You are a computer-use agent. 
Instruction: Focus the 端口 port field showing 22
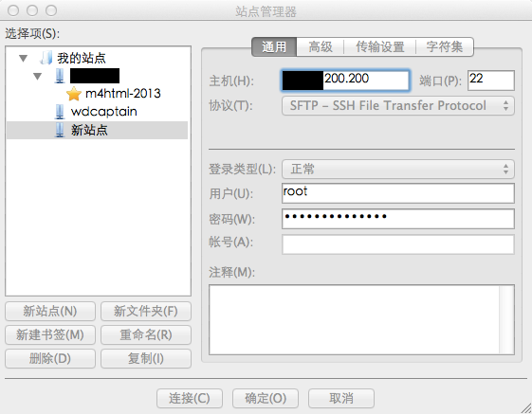(x=491, y=81)
